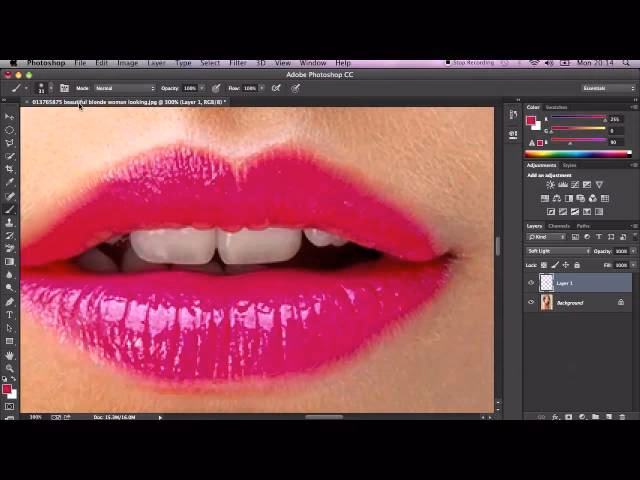Open the layer Fill dropdown arrow
Viewport: 640px width, 480px height.
(x=633, y=265)
